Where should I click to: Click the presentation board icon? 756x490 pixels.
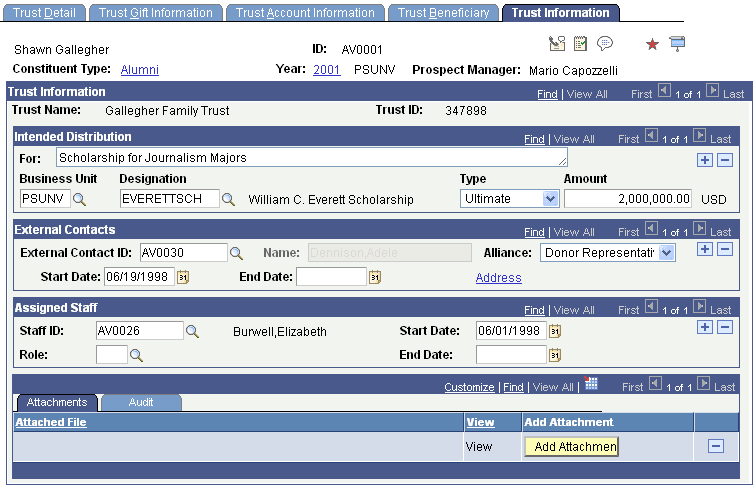pyautogui.click(x=677, y=44)
